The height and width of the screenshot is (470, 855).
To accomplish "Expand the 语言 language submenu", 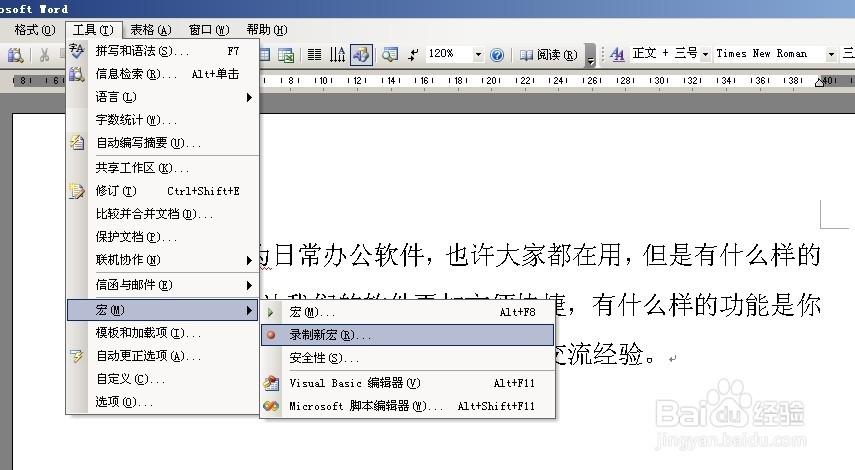I will (162, 97).
